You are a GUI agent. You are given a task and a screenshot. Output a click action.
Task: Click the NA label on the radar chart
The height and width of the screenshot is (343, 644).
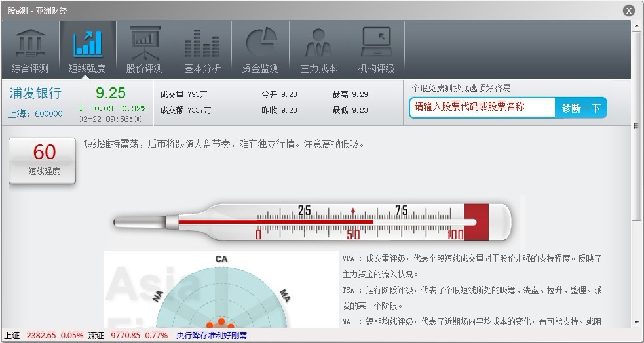coord(158,296)
